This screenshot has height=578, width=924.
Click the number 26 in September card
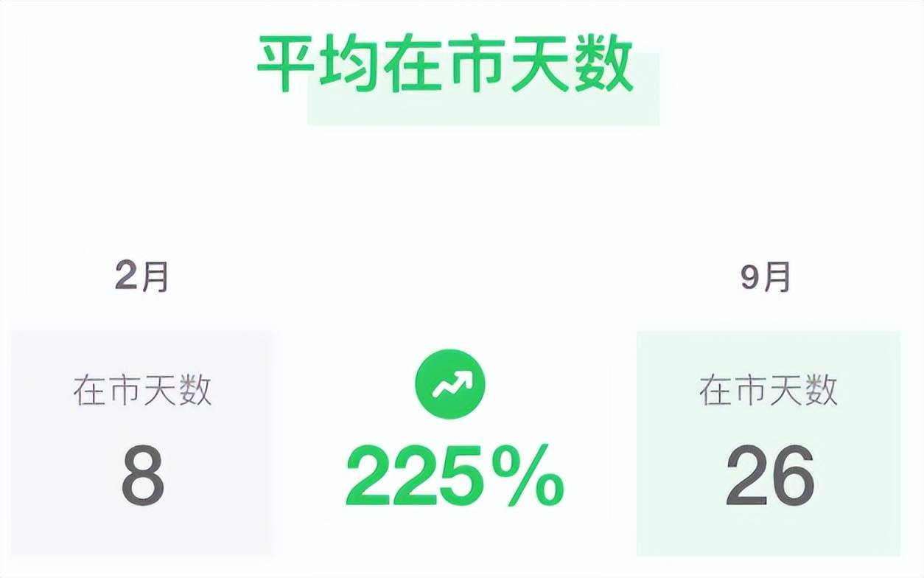coord(770,477)
